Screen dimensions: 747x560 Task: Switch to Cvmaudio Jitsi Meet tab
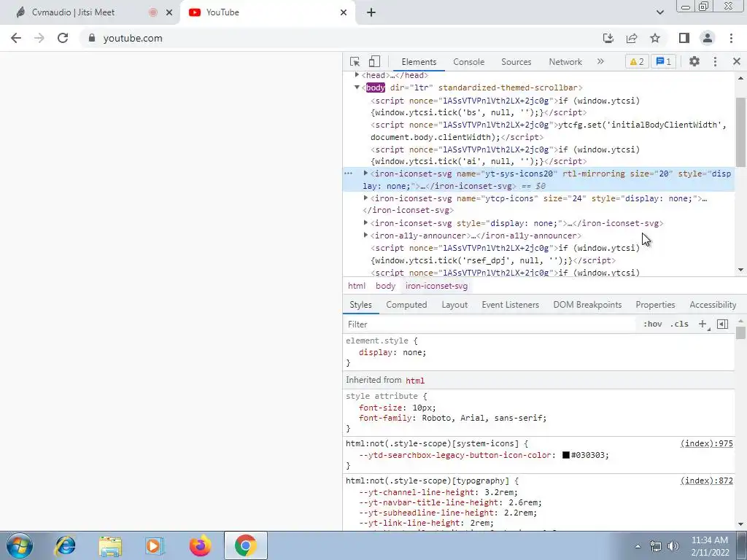pos(90,12)
